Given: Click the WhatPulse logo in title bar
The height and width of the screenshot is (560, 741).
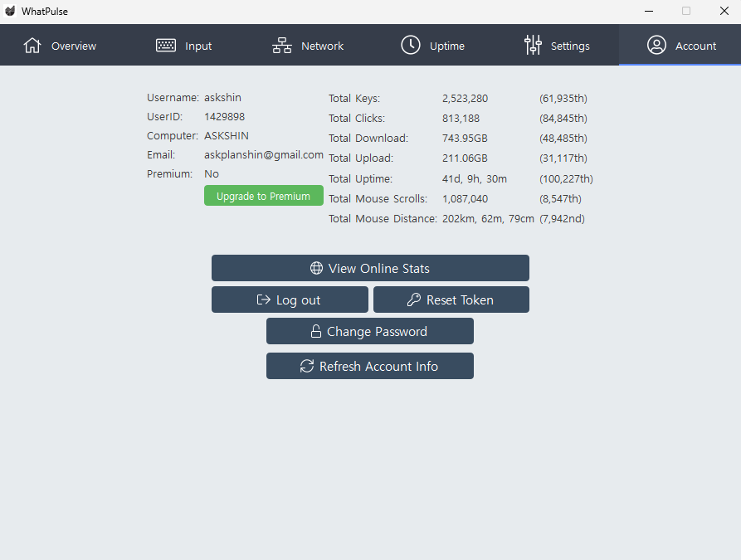Looking at the screenshot, I should (x=10, y=11).
